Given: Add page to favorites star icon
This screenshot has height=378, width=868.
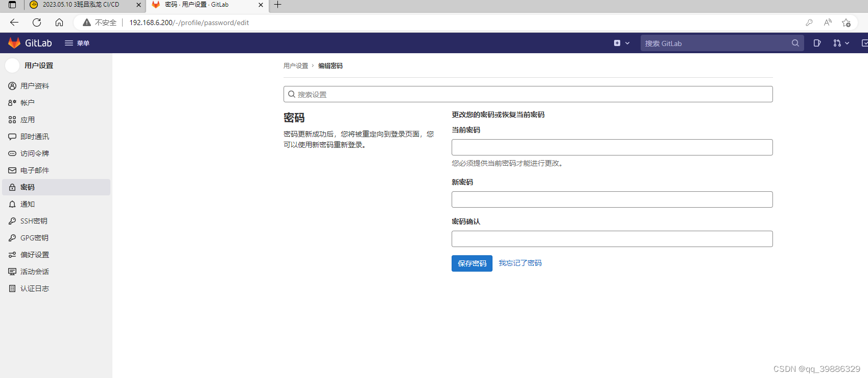Looking at the screenshot, I should [847, 23].
